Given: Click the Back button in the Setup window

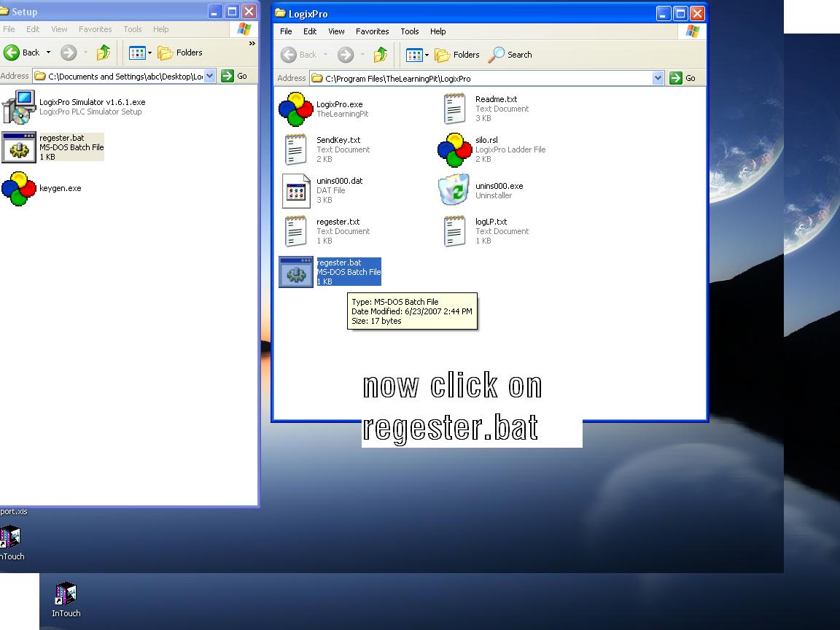Looking at the screenshot, I should pyautogui.click(x=22, y=52).
